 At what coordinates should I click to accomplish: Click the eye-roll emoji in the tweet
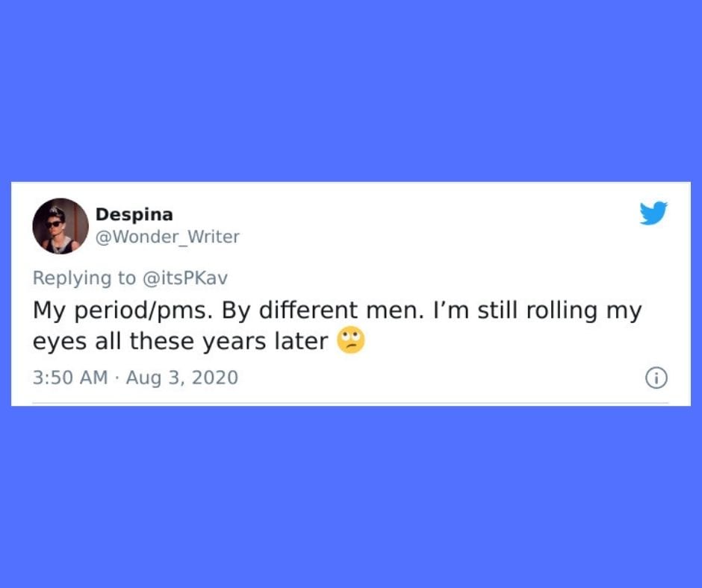coord(351,340)
